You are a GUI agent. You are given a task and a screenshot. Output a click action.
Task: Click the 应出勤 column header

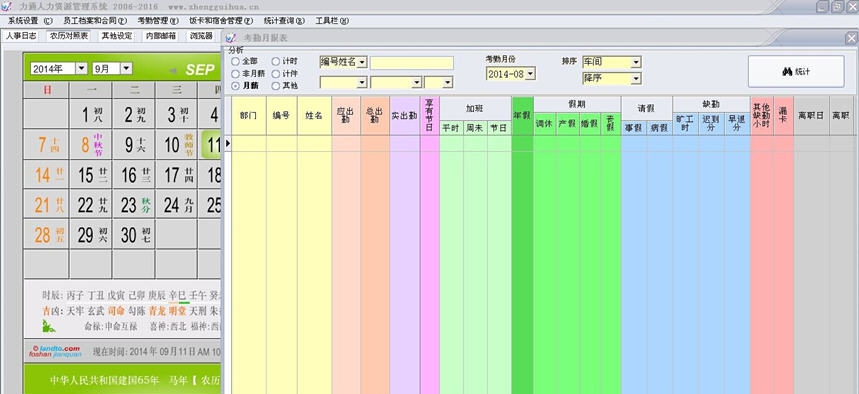tap(346, 116)
